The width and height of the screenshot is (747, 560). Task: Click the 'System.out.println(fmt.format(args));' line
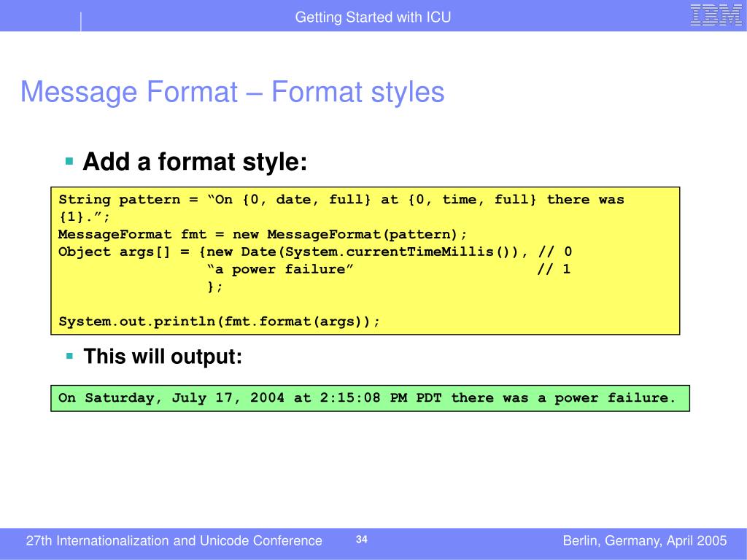[x=219, y=322]
